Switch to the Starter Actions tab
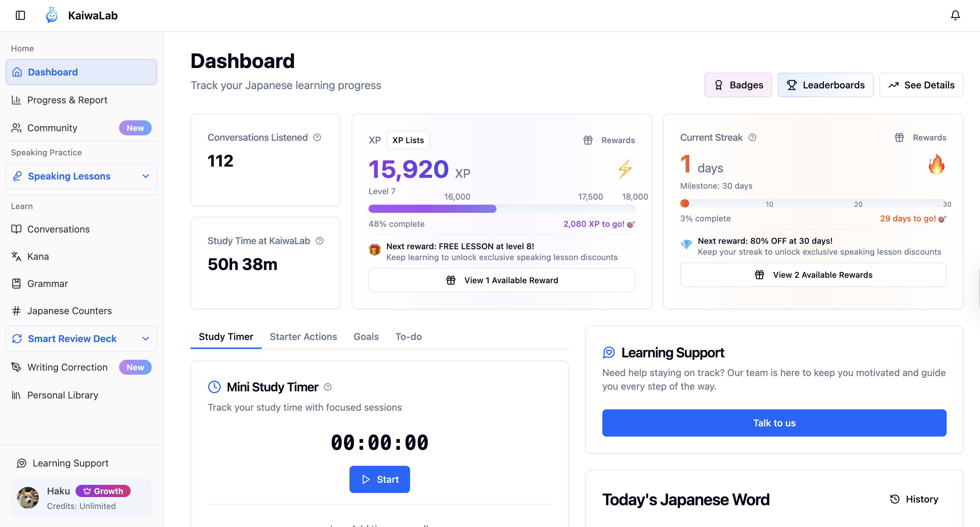Image resolution: width=980 pixels, height=527 pixels. (303, 337)
